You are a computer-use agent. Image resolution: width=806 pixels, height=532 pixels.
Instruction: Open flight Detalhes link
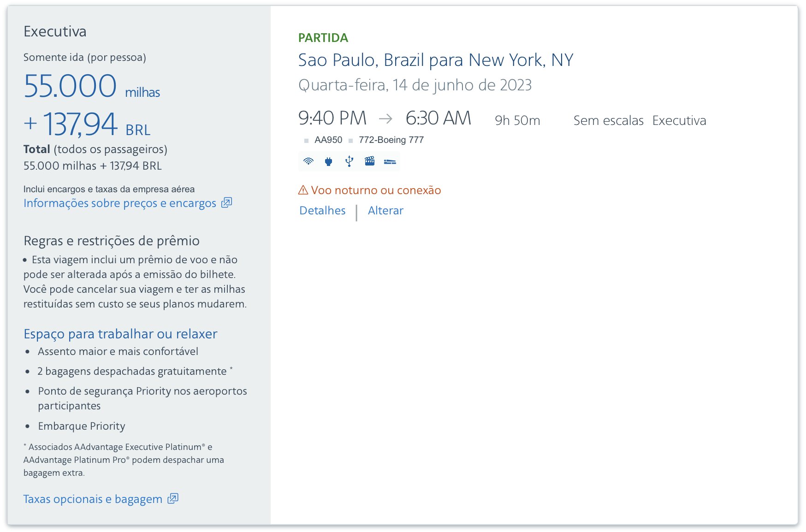[322, 211]
